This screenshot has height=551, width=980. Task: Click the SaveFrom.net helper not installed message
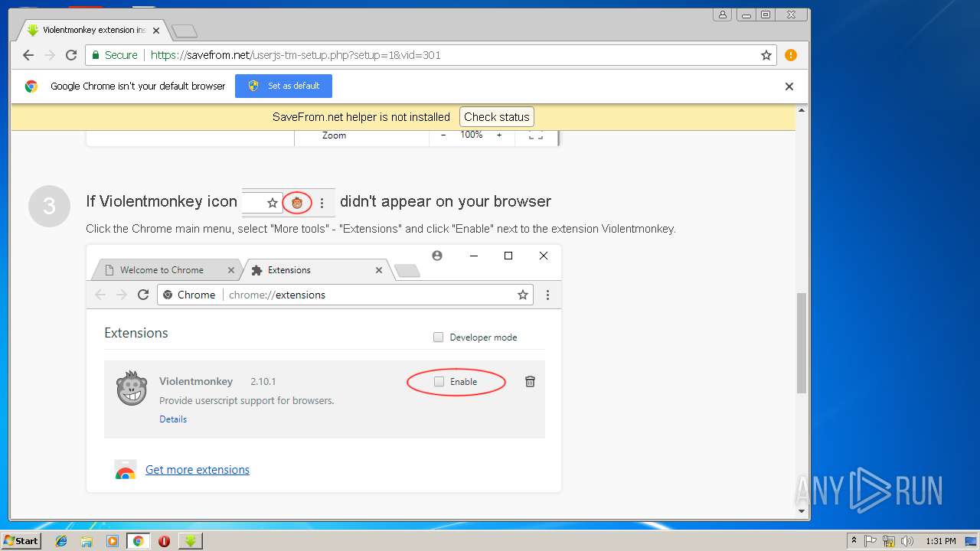point(361,117)
